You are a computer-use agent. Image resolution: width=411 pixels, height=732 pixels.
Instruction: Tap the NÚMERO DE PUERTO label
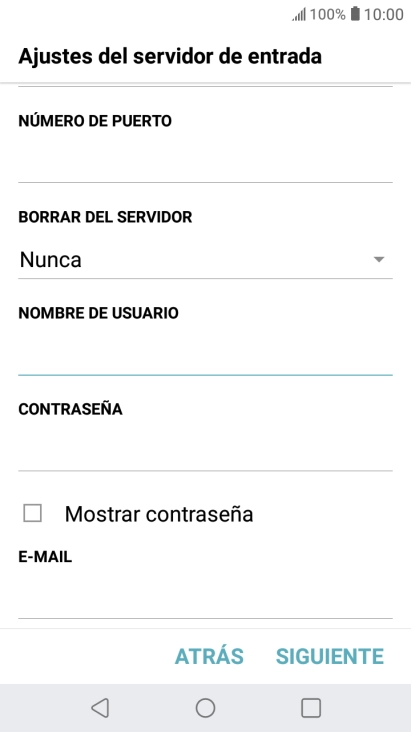pyautogui.click(x=95, y=120)
